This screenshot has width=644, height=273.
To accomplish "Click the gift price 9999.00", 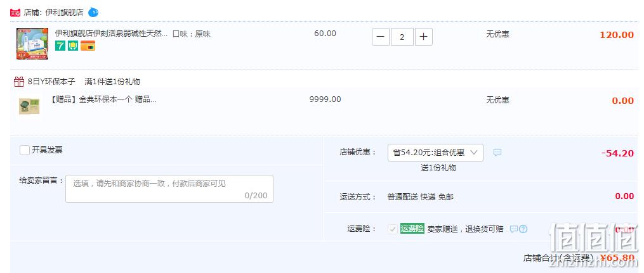I will coord(325,99).
